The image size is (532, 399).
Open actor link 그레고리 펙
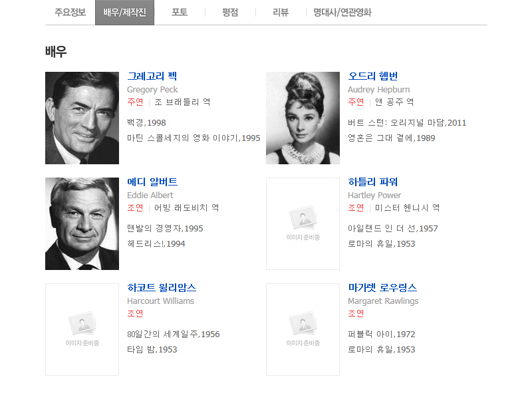152,76
